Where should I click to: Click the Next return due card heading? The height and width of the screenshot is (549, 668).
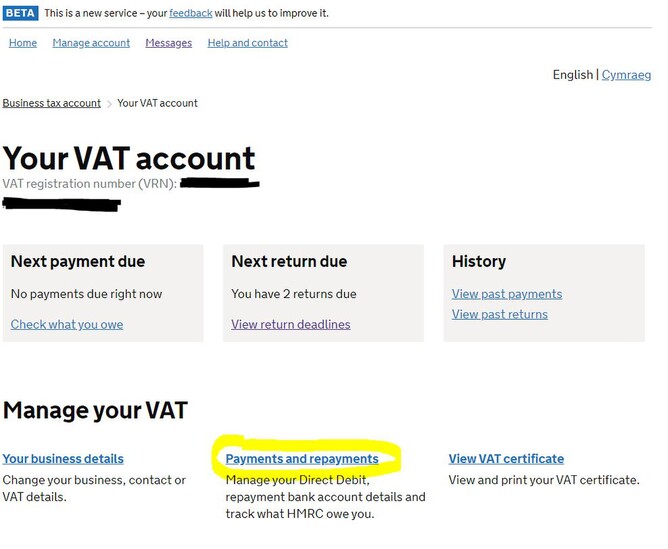tap(289, 261)
